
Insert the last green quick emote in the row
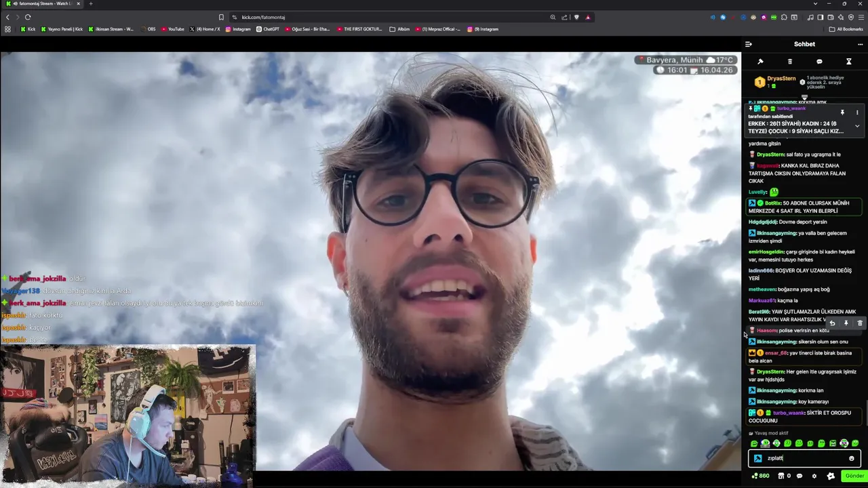pyautogui.click(x=855, y=443)
